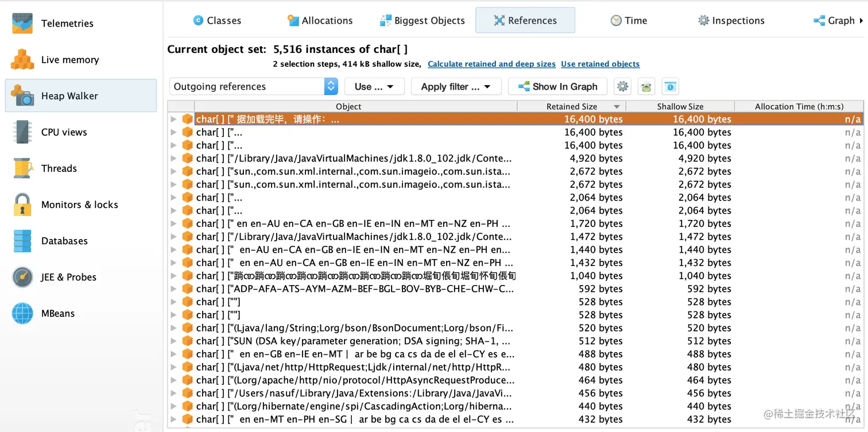
Task: Sort by the Object column header
Action: click(x=356, y=106)
